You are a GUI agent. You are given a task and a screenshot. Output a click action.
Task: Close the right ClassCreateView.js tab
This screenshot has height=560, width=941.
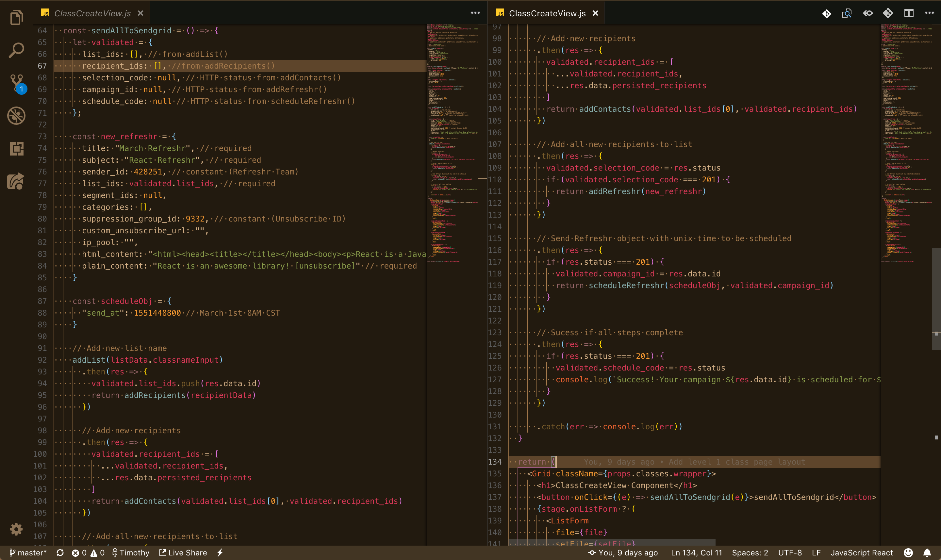(595, 13)
